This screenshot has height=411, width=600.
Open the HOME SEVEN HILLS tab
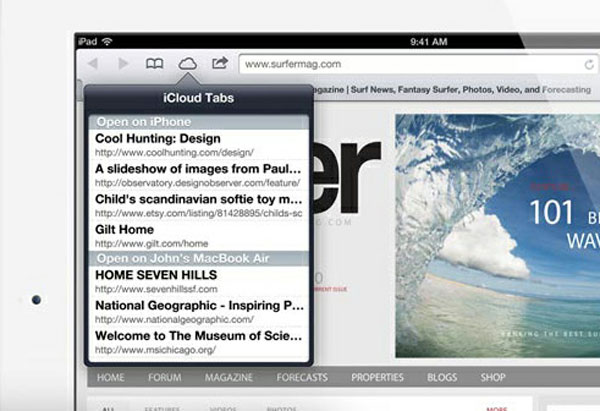(199, 281)
